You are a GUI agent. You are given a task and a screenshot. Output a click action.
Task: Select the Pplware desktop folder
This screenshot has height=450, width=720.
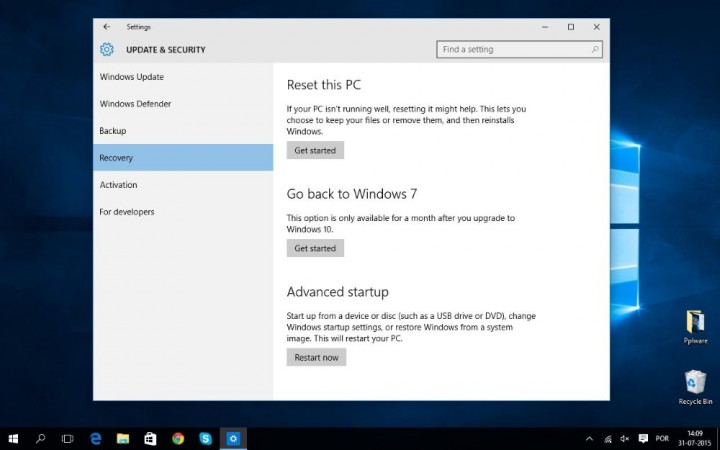pyautogui.click(x=695, y=327)
